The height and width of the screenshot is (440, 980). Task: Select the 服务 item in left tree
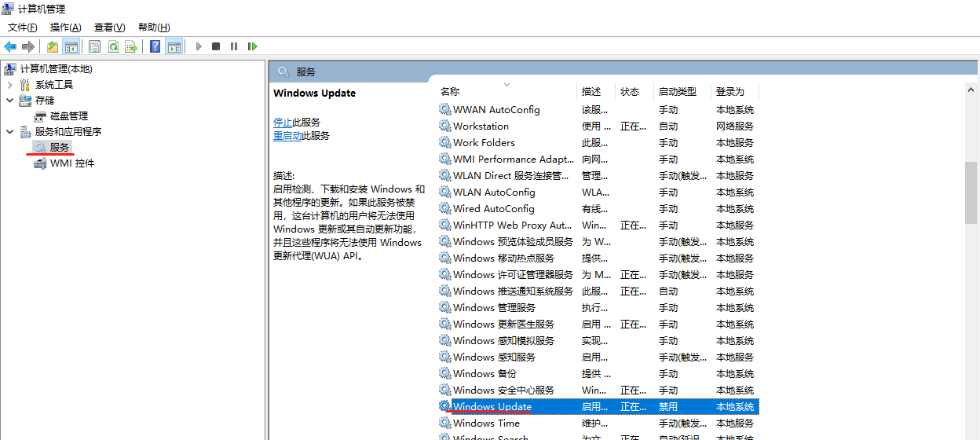(x=60, y=147)
